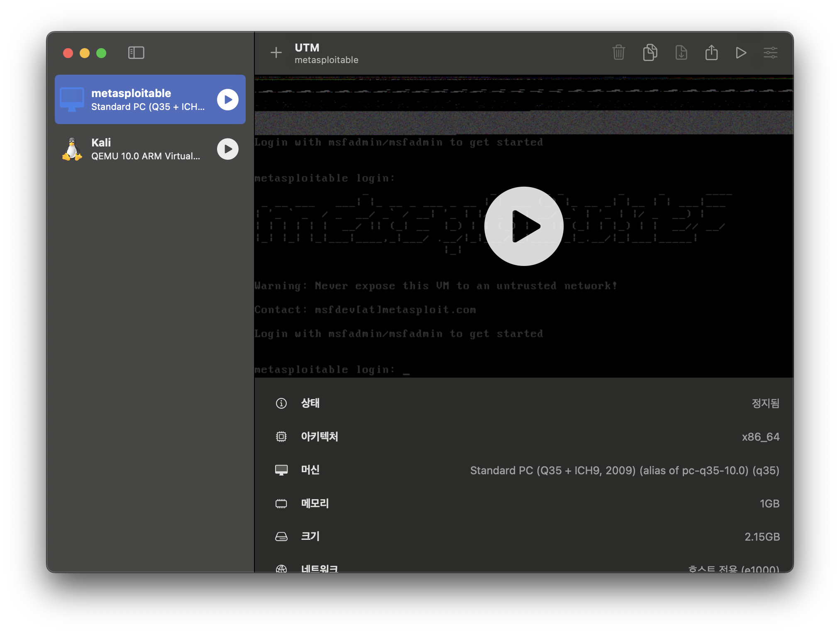Click the 아키텍처 architecture chip icon
Image resolution: width=840 pixels, height=634 pixels.
pos(281,436)
